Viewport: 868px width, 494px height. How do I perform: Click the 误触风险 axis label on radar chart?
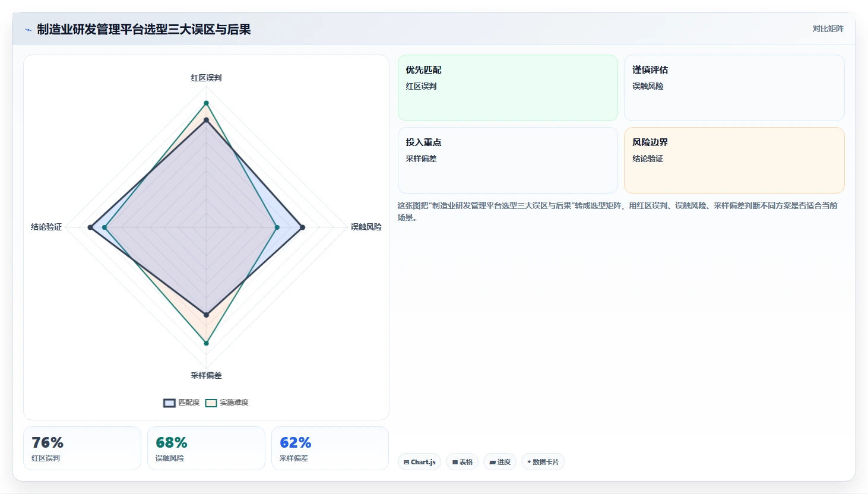pos(366,227)
